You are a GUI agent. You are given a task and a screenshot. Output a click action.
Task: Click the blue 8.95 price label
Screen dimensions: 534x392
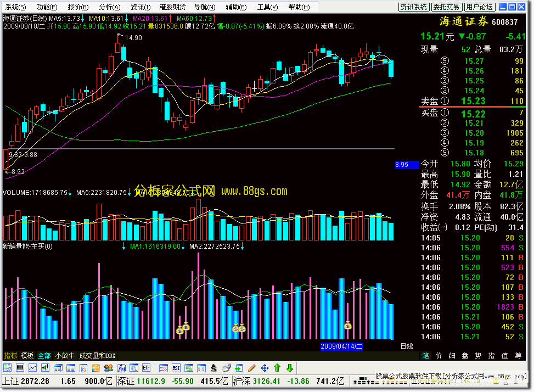(x=407, y=165)
